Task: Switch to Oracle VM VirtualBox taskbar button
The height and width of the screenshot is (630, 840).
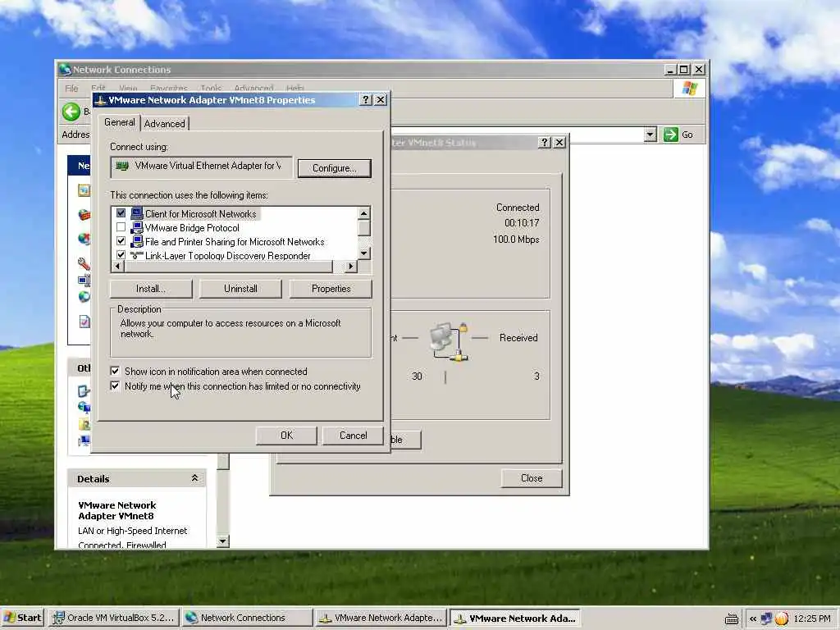Action: tap(113, 618)
